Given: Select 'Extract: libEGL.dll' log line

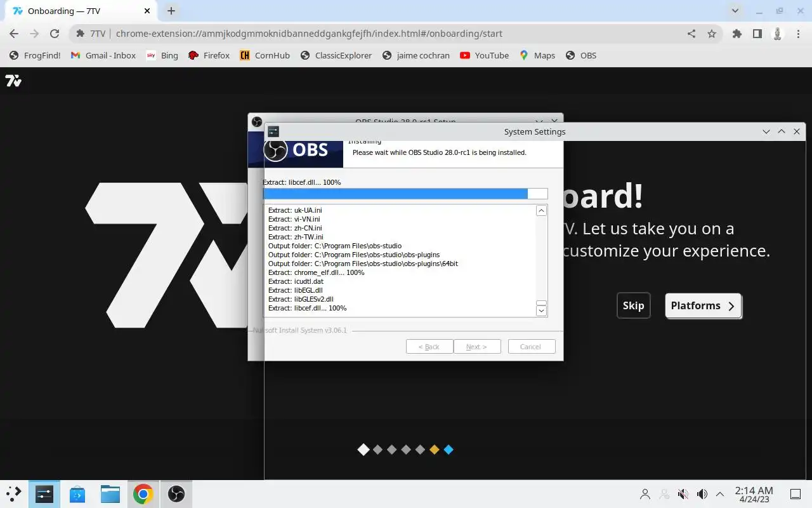Looking at the screenshot, I should [x=295, y=290].
